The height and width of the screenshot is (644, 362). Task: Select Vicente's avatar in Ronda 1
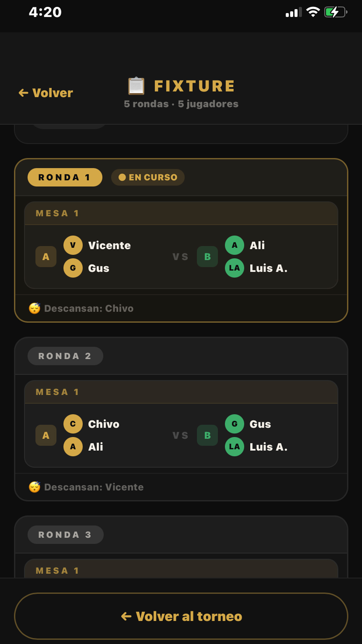click(73, 245)
